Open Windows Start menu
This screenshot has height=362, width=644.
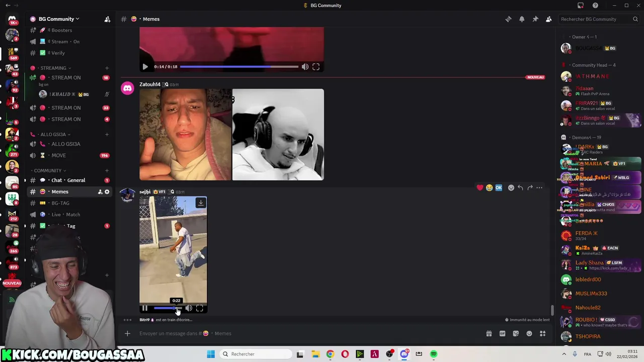[211, 354]
